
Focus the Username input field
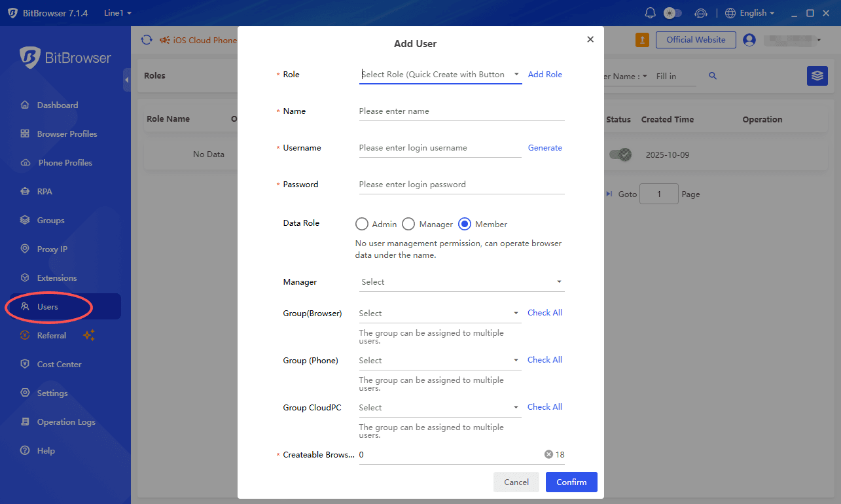pyautogui.click(x=440, y=148)
